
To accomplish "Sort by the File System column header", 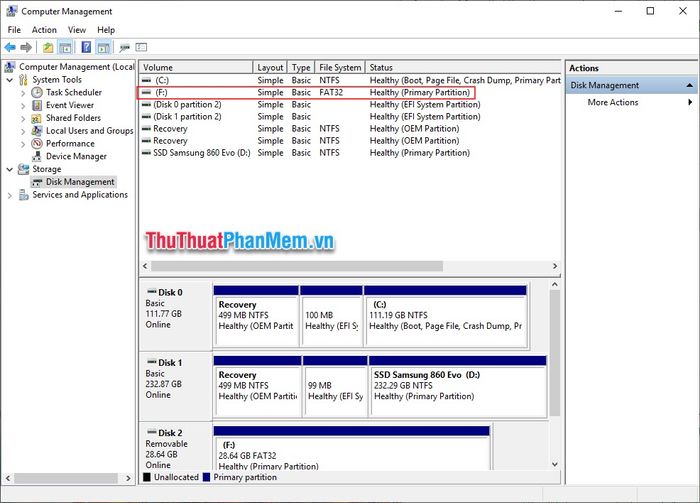I will (340, 67).
